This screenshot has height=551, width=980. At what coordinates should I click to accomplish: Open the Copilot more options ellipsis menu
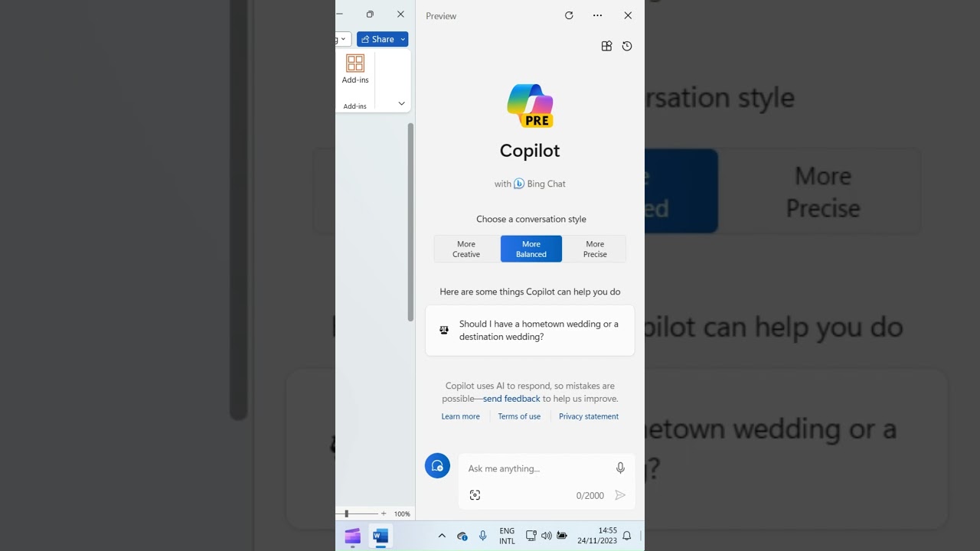597,15
